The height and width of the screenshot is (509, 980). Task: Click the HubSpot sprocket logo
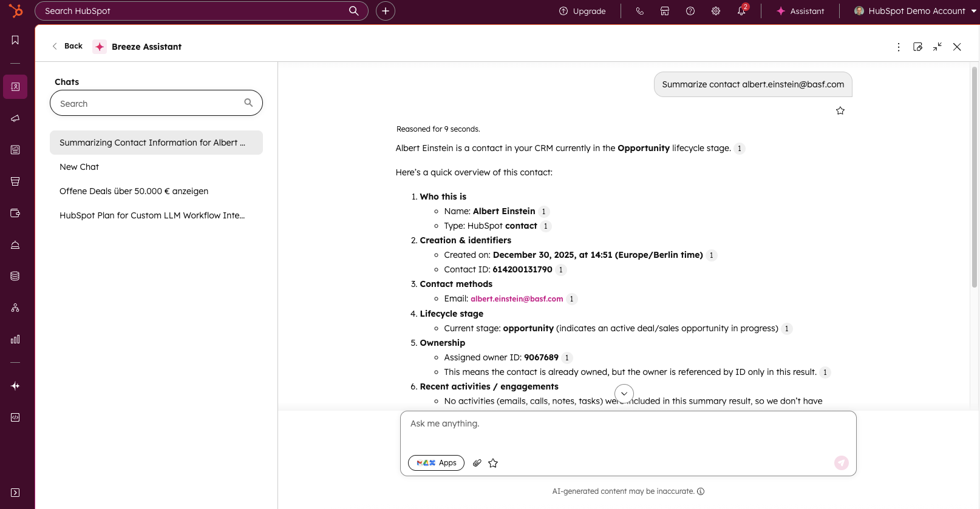(x=16, y=11)
